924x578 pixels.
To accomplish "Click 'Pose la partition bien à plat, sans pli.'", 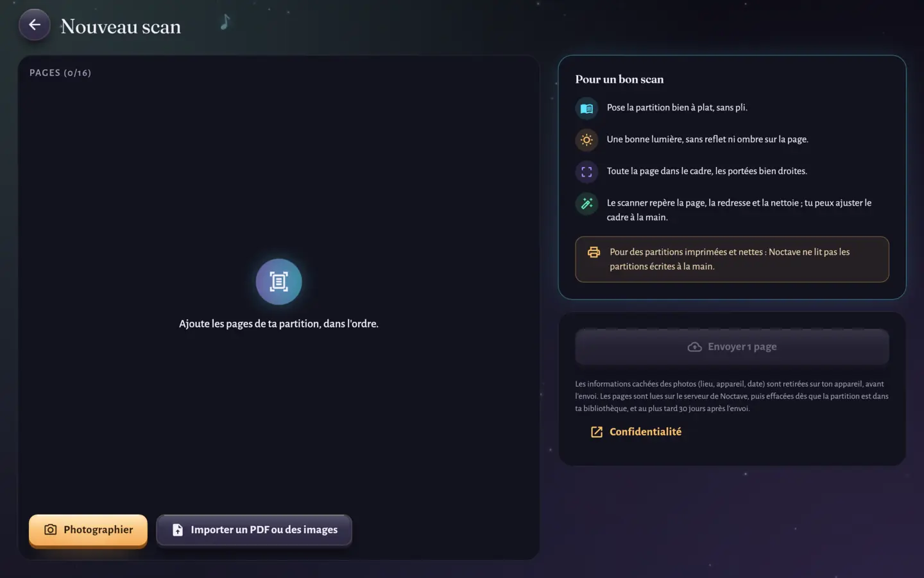I will 677,107.
